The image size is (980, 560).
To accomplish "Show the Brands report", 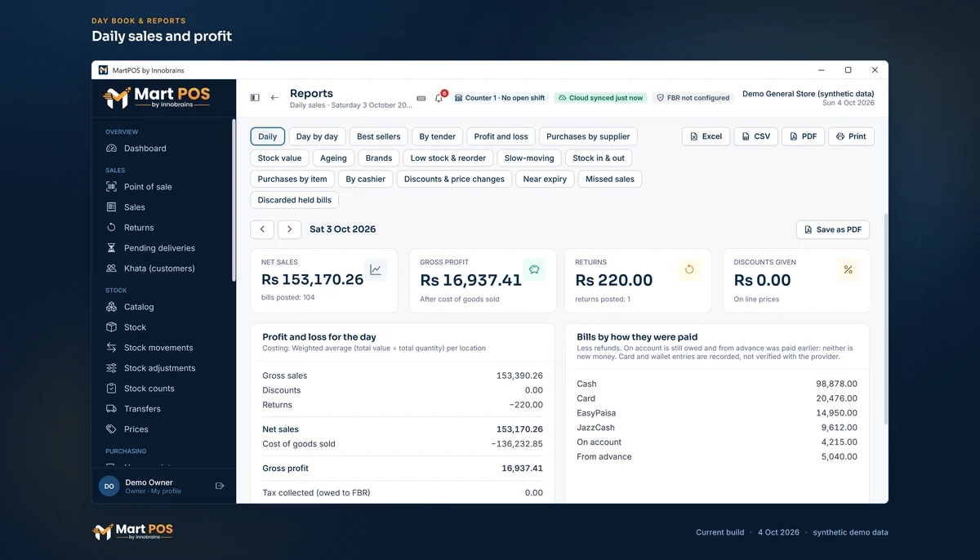I will click(x=379, y=158).
